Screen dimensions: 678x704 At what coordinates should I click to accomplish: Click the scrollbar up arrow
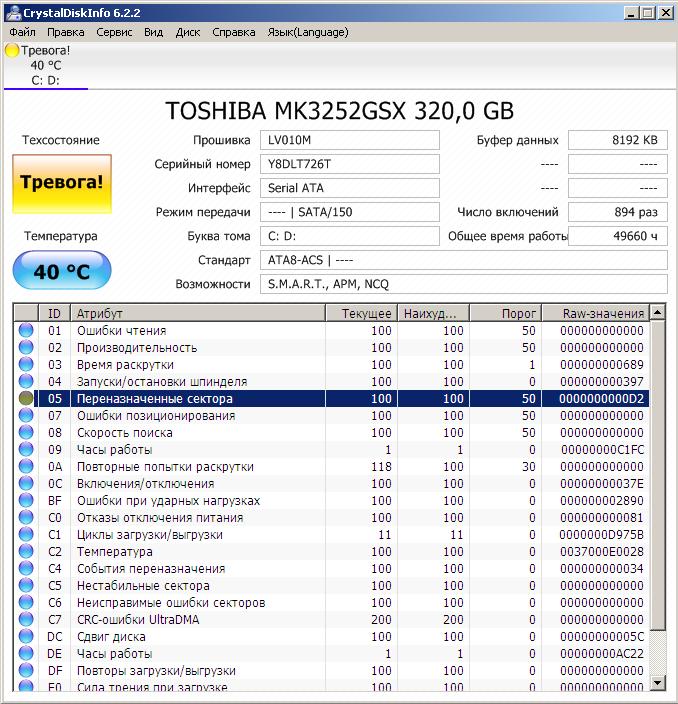pyautogui.click(x=657, y=312)
